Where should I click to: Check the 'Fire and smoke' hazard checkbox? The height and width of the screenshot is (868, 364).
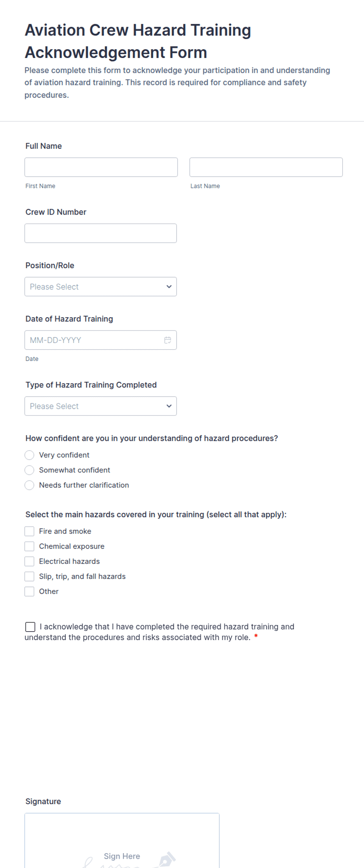pos(29,531)
